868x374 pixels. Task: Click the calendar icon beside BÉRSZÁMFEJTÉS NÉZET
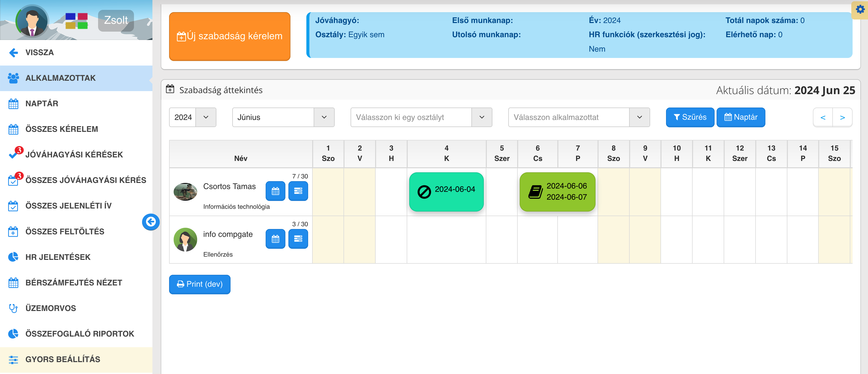(x=13, y=283)
